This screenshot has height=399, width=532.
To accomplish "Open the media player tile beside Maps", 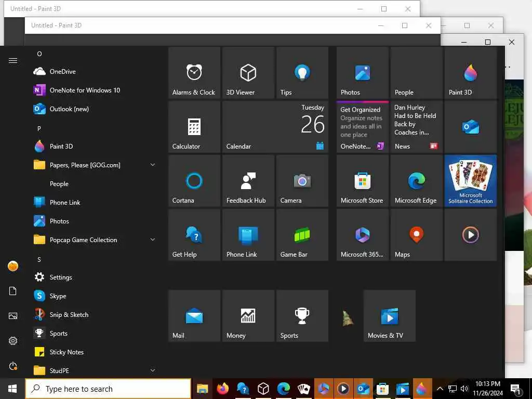I will [x=470, y=235].
